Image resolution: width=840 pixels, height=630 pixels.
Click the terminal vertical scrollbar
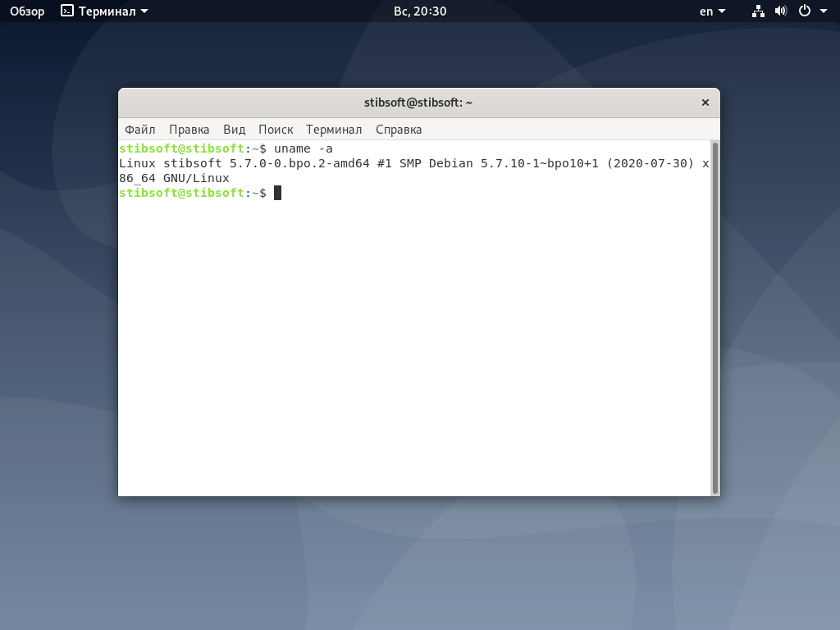pyautogui.click(x=714, y=318)
